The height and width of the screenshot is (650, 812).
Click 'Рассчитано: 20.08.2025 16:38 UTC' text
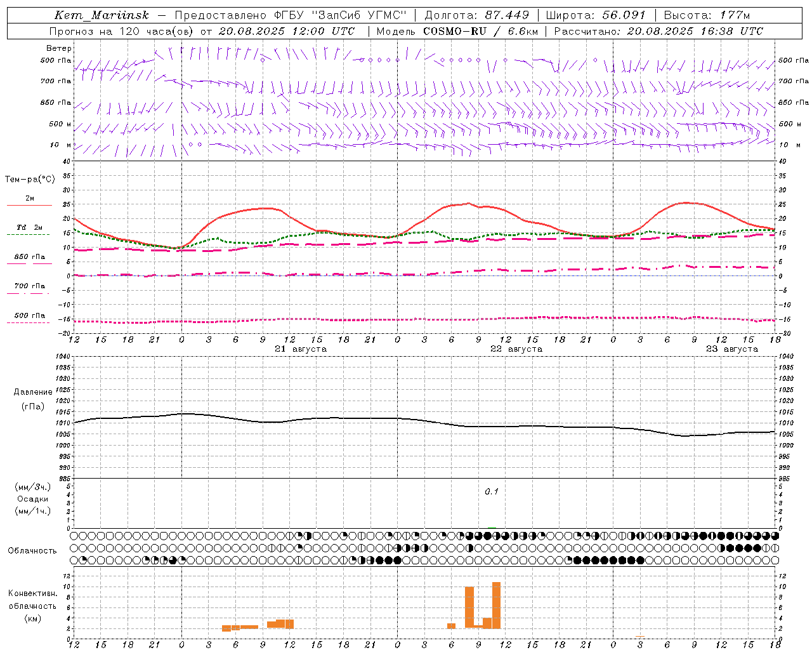658,31
